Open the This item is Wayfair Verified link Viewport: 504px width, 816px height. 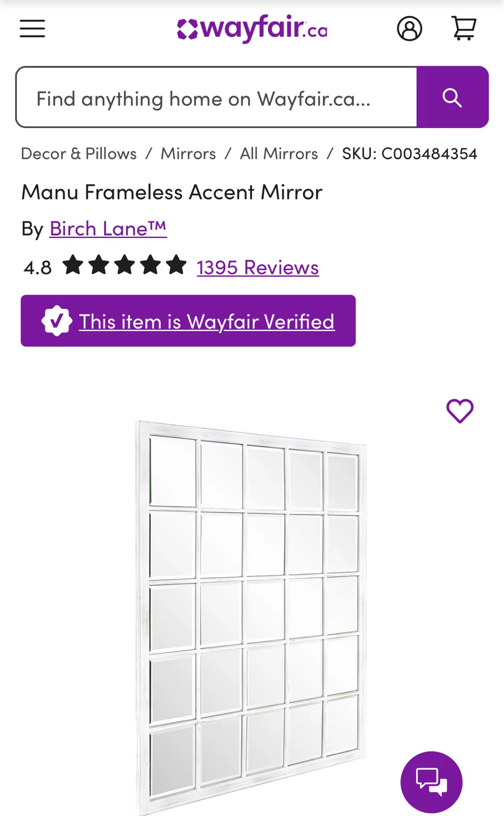point(207,321)
